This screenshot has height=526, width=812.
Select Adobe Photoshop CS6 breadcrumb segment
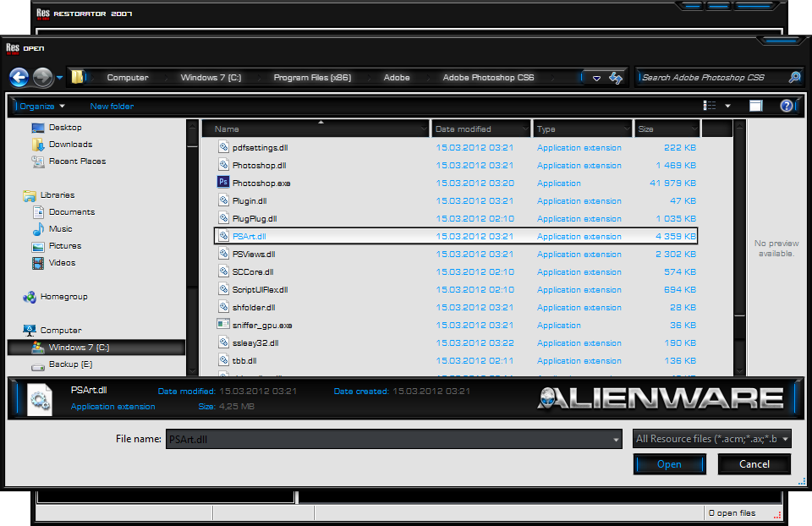coord(488,78)
